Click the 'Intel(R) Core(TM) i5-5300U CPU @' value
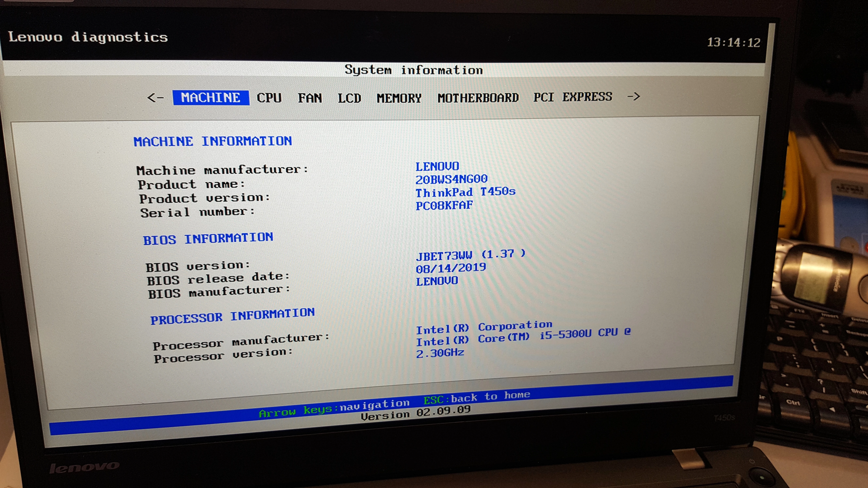 tap(523, 337)
